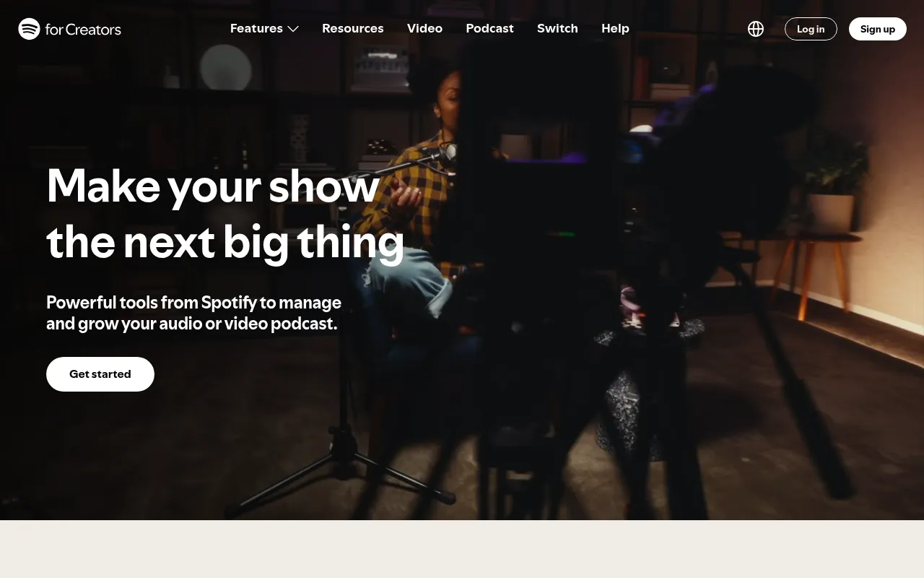924x578 pixels.
Task: Change site language with the globe icon
Action: pyautogui.click(x=756, y=28)
